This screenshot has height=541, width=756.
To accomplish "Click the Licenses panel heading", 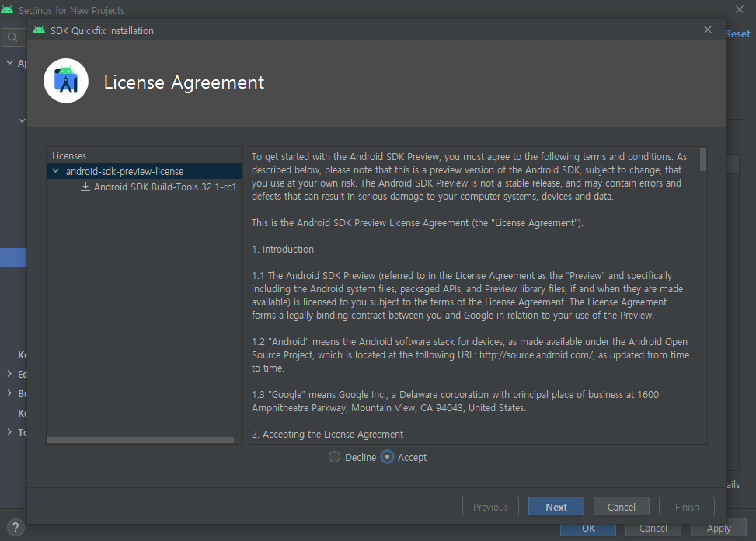I will (69, 156).
